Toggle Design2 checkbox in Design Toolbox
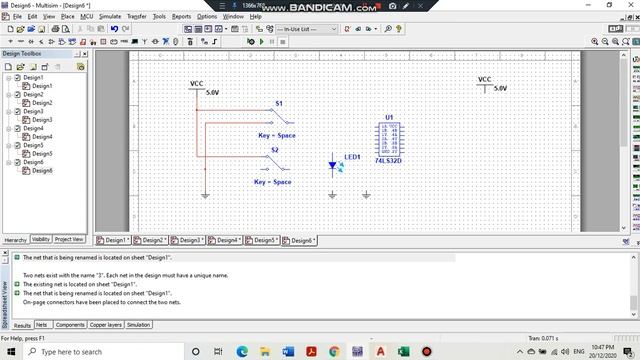Image resolution: width=640 pixels, height=360 pixels. (18, 94)
